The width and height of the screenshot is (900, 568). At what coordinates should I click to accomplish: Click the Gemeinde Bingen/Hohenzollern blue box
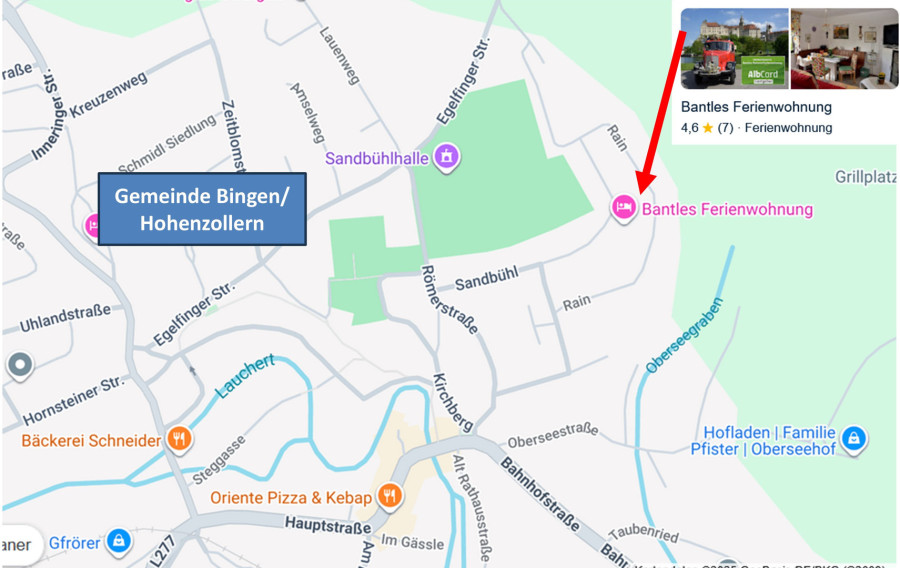tap(202, 209)
